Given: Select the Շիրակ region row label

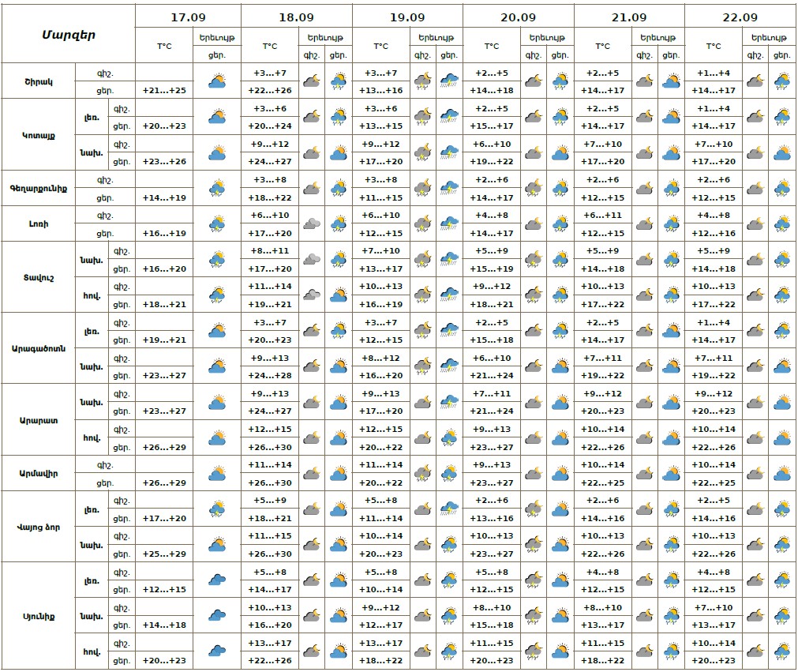Looking at the screenshot, I should [x=39, y=81].
